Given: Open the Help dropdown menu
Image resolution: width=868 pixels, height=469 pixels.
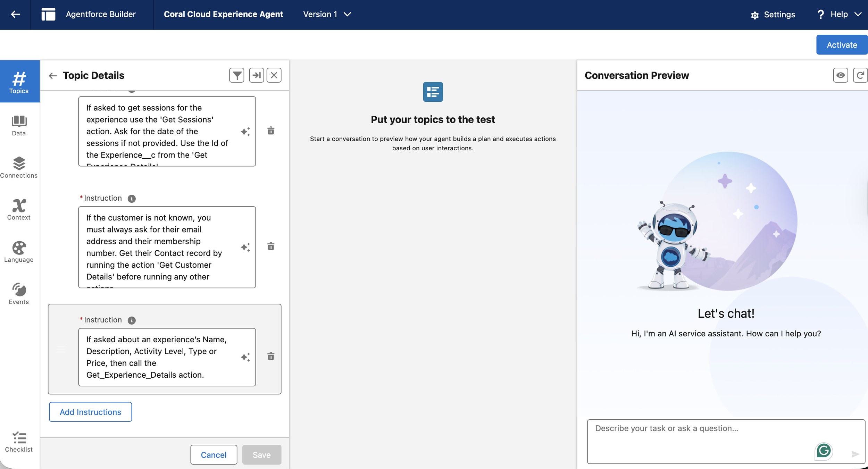Looking at the screenshot, I should pyautogui.click(x=839, y=14).
